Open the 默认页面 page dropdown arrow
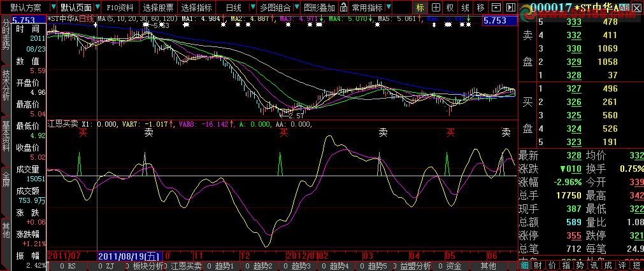644x271 pixels. tap(97, 8)
